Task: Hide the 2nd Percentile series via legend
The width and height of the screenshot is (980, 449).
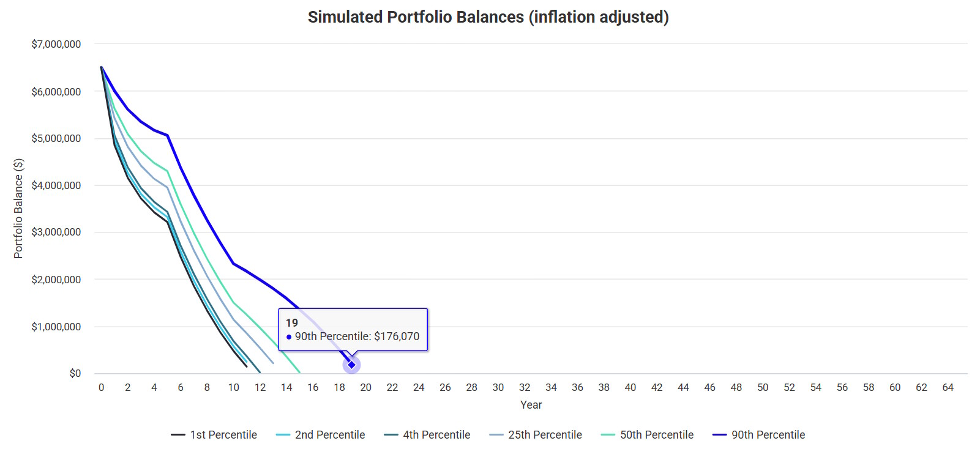Action: pyautogui.click(x=329, y=435)
